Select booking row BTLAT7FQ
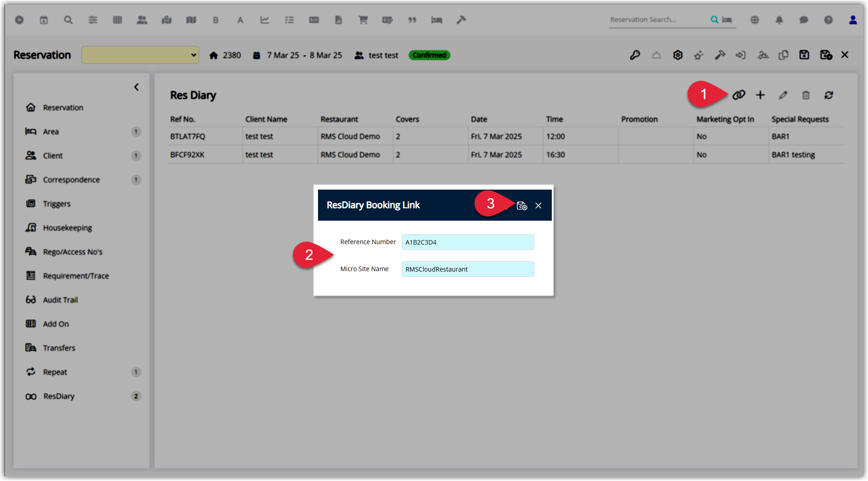The width and height of the screenshot is (868, 481). pos(506,136)
